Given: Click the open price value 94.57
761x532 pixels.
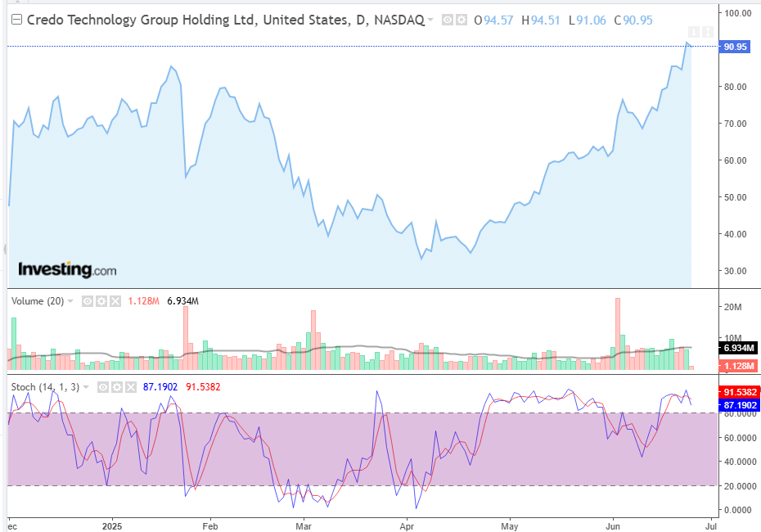Looking at the screenshot, I should 498,20.
